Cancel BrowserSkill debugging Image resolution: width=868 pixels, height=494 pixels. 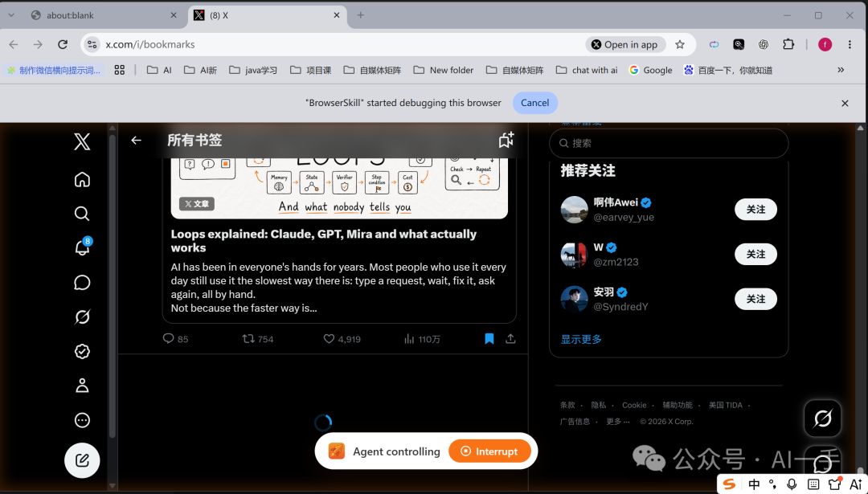coord(534,103)
